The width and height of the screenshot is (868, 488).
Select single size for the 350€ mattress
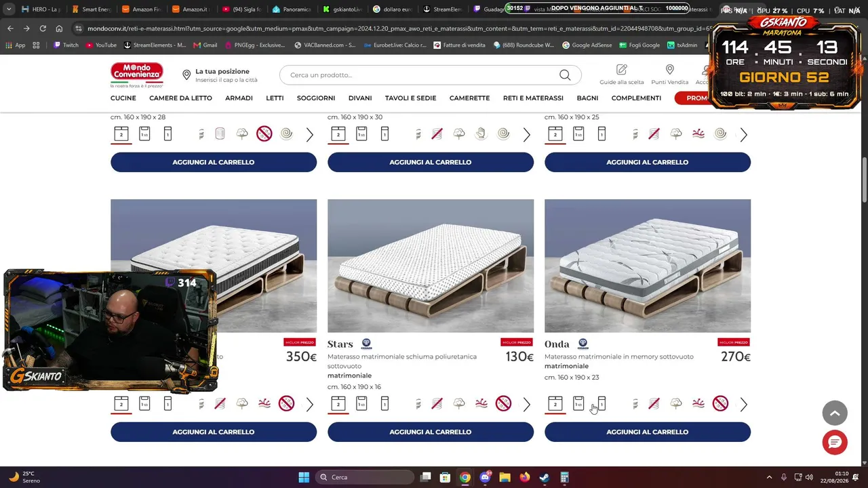pyautogui.click(x=167, y=404)
